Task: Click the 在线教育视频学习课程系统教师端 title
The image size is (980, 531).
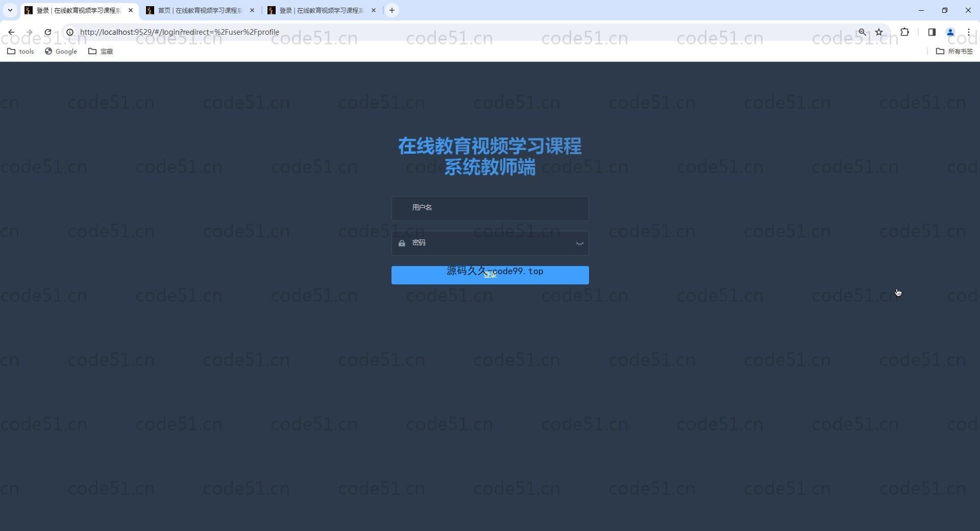Action: tap(490, 156)
